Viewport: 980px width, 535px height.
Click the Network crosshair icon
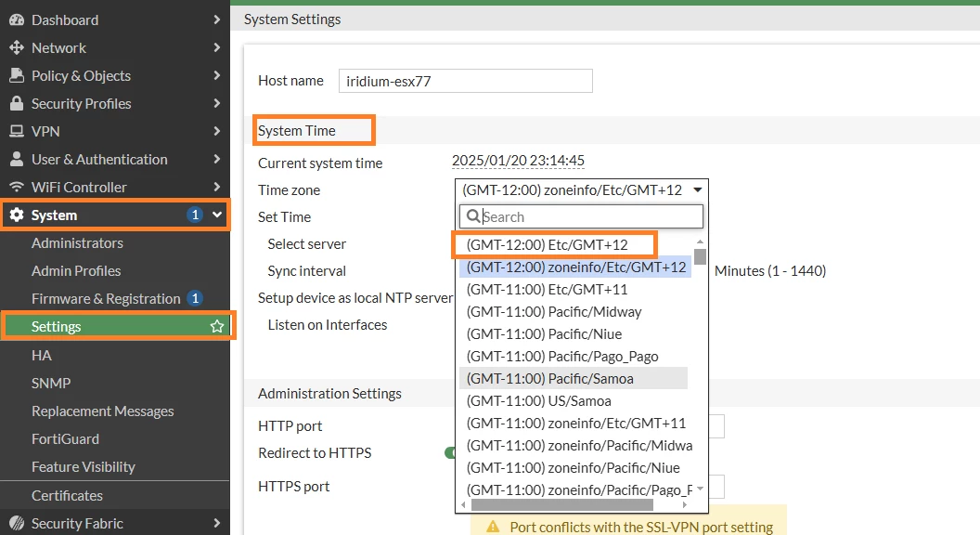coord(17,47)
